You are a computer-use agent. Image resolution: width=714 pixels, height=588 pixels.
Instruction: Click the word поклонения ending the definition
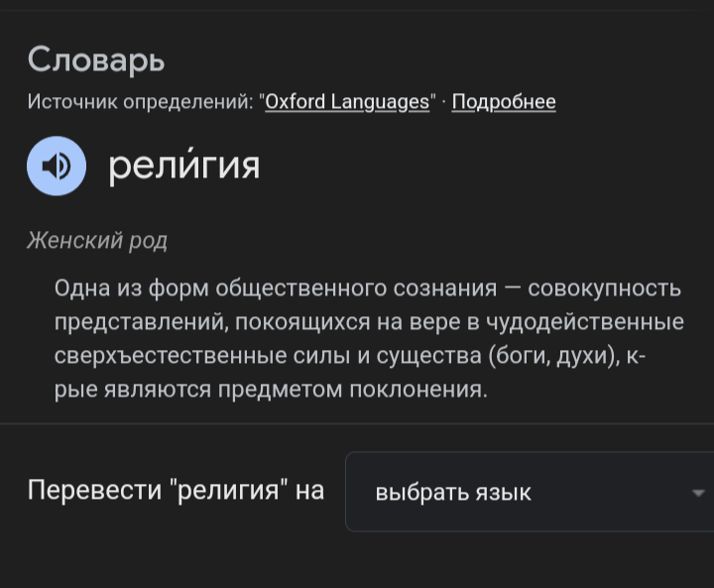pos(418,390)
